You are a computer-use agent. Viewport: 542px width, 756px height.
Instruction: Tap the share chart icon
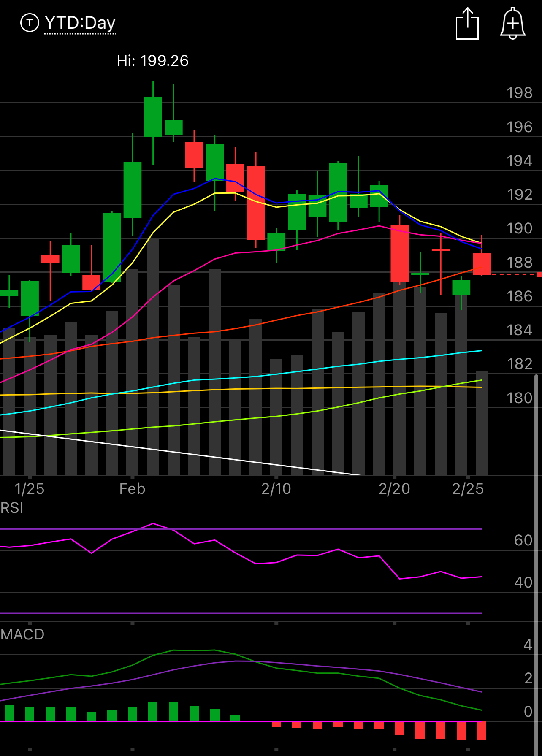point(467,24)
